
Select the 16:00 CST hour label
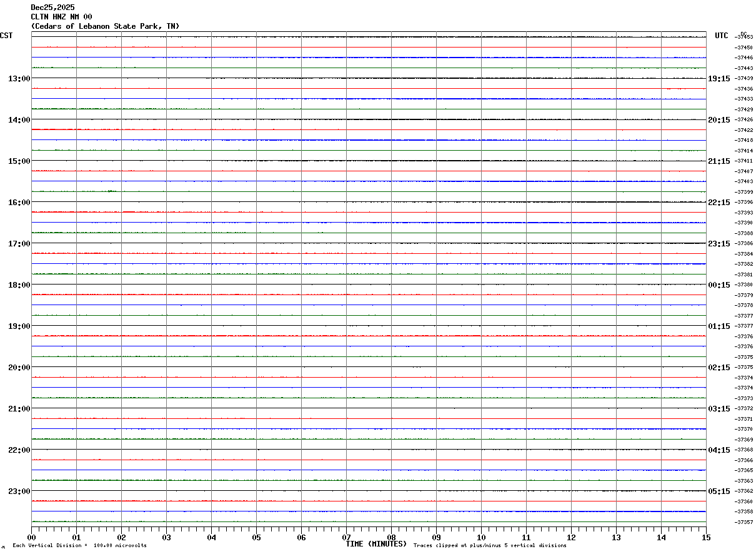coord(19,203)
